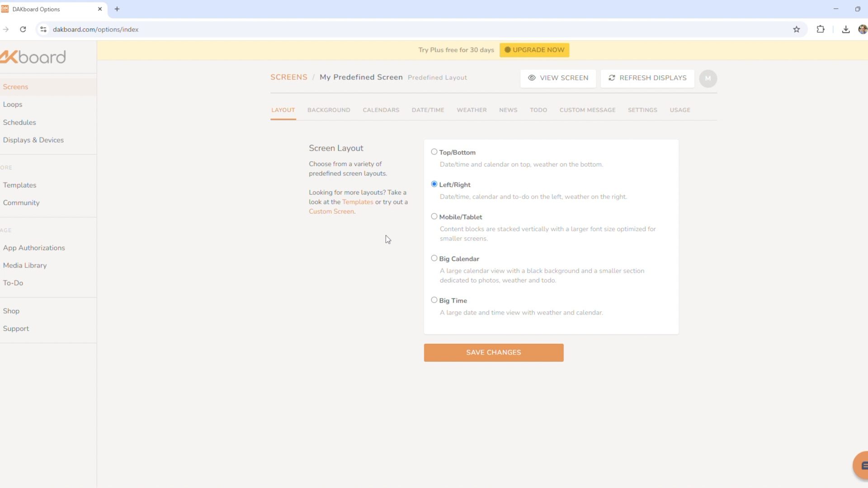Switch to the Background tab
The height and width of the screenshot is (488, 868).
(x=329, y=110)
